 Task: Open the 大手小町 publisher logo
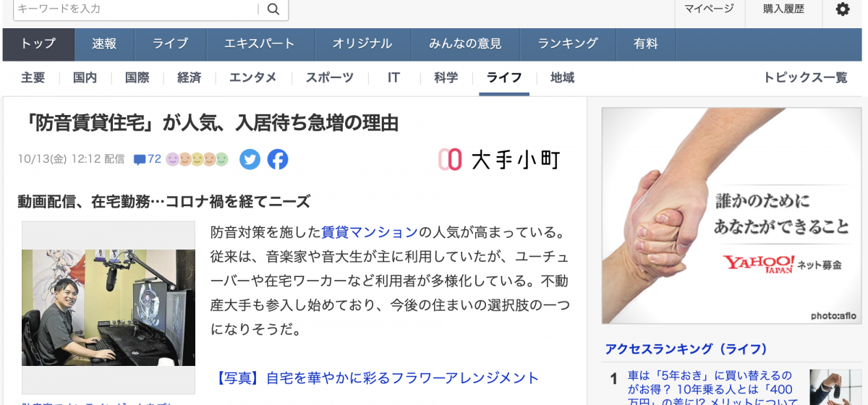tap(499, 159)
